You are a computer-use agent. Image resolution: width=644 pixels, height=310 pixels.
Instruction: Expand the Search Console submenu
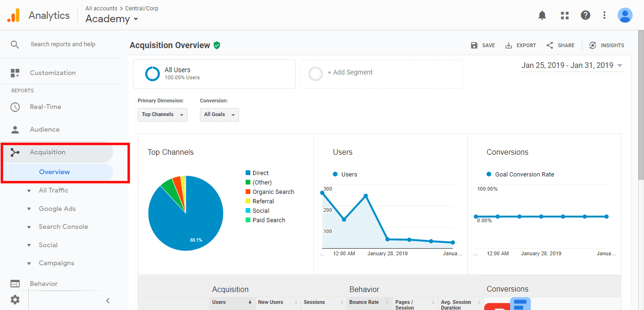coord(63,227)
